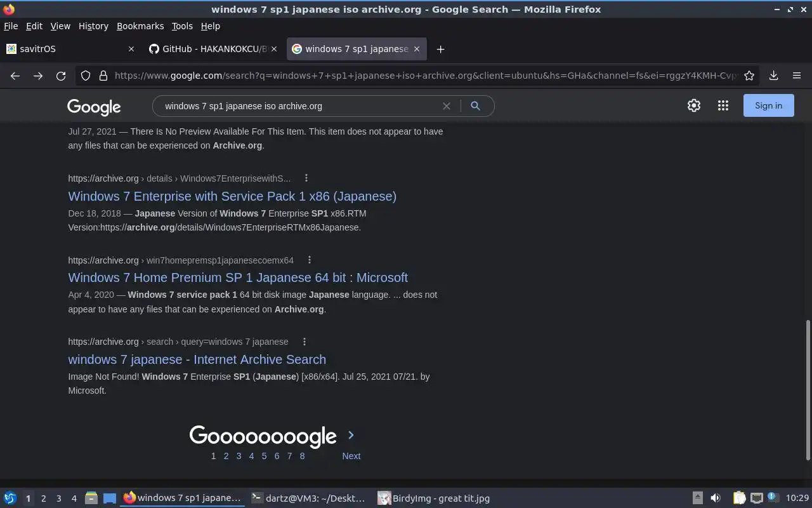The image size is (812, 508).
Task: Open the network tray icon
Action: [756, 498]
